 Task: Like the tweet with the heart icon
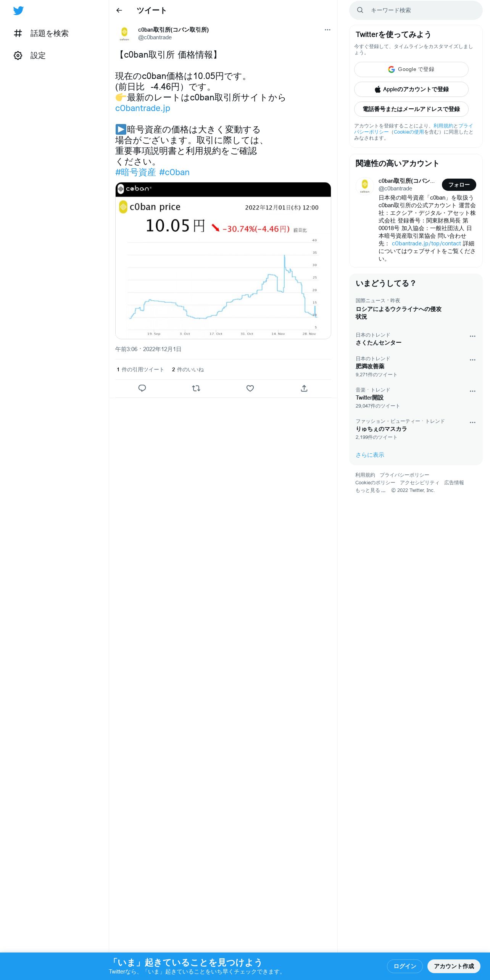250,388
